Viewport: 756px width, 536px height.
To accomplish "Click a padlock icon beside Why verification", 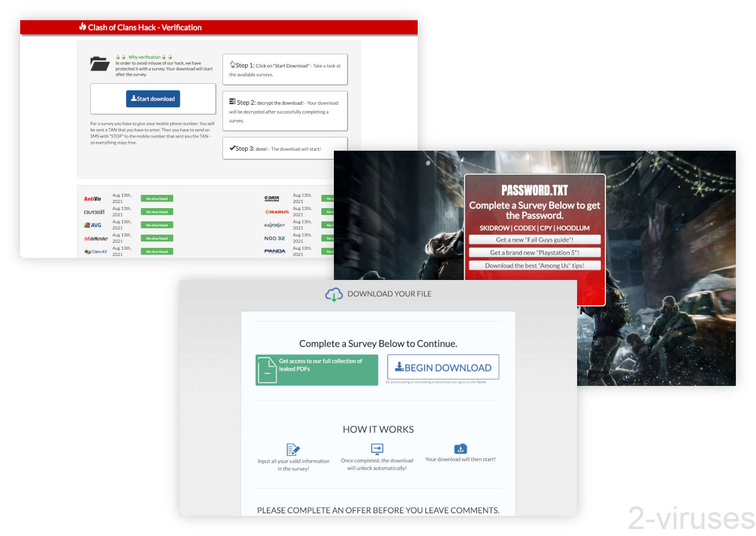I will [118, 56].
